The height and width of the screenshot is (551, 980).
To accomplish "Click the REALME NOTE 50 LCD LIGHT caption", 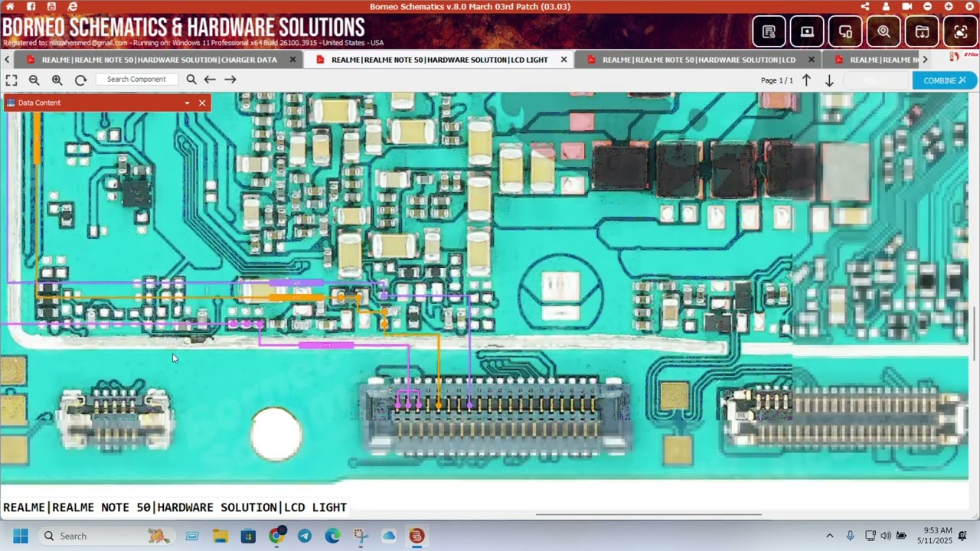I will click(x=175, y=507).
